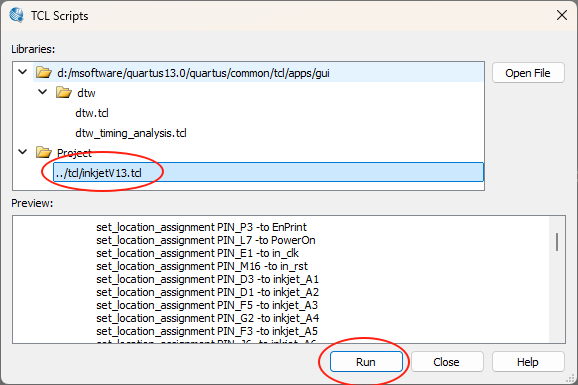
Task: Click the PIN_E1 -to in_clk line
Action: coord(197,253)
